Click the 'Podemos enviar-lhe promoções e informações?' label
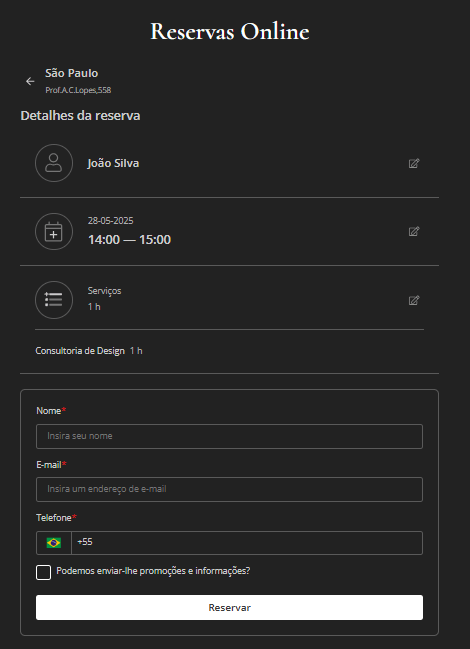Image resolution: width=470 pixels, height=649 pixels. click(153, 571)
